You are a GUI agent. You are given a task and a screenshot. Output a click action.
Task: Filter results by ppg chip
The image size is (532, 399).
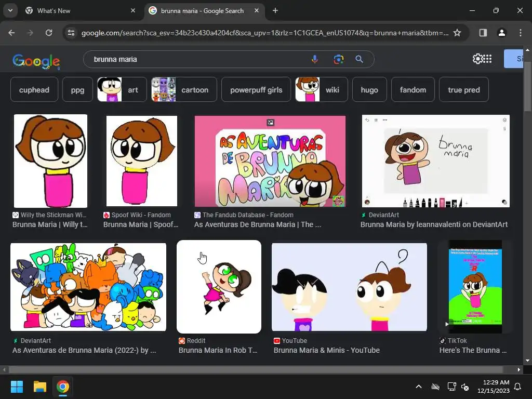(78, 89)
